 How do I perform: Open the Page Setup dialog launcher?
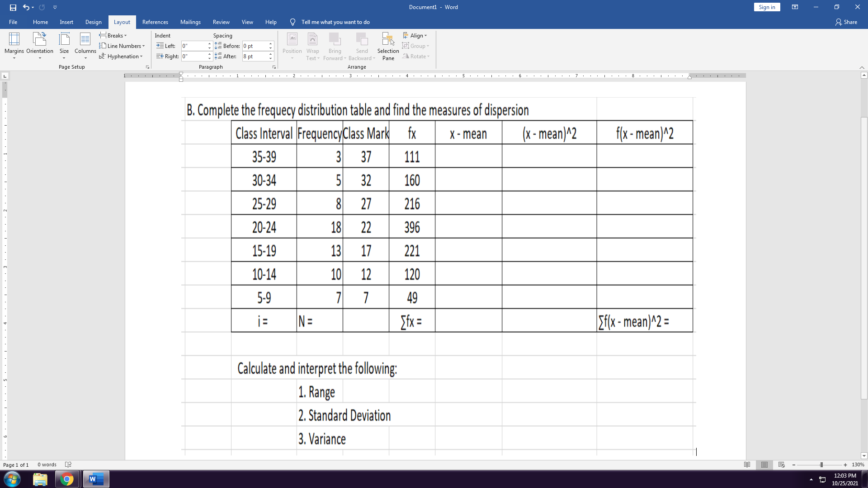point(147,66)
